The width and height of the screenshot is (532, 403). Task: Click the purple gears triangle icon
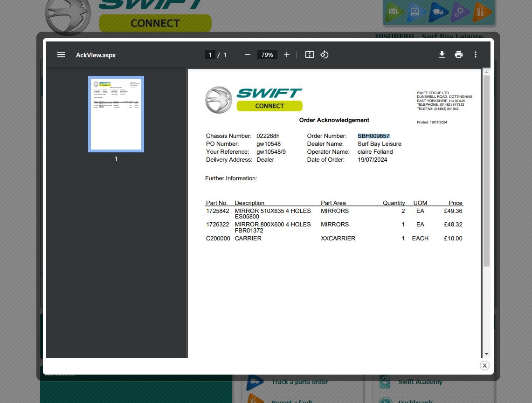pyautogui.click(x=460, y=13)
